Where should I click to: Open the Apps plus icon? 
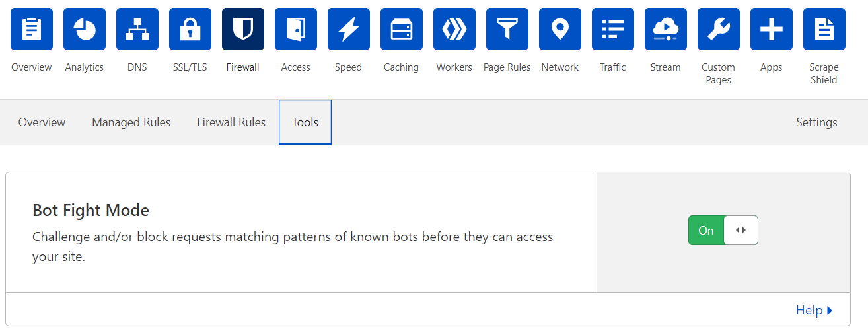(772, 29)
